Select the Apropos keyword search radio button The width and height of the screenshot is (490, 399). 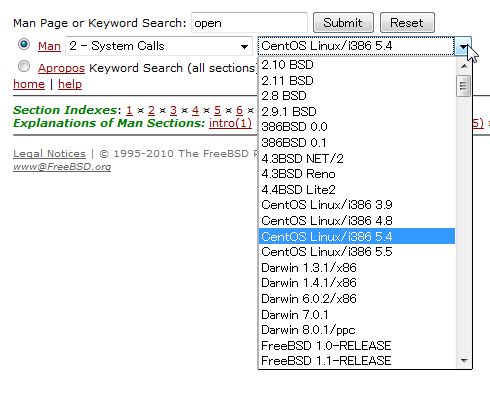point(24,66)
